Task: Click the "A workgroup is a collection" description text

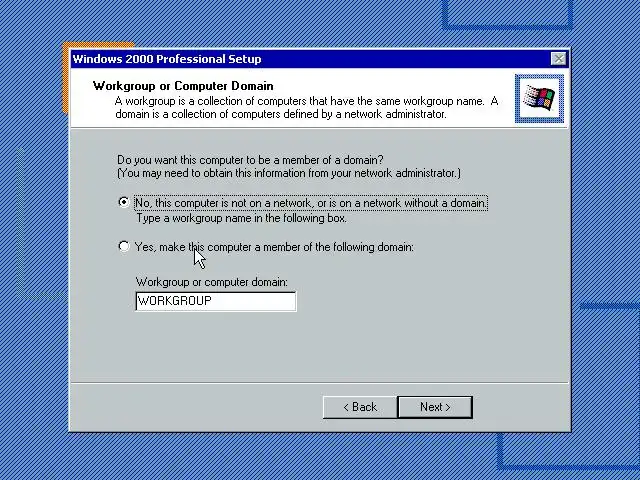Action: (x=306, y=107)
